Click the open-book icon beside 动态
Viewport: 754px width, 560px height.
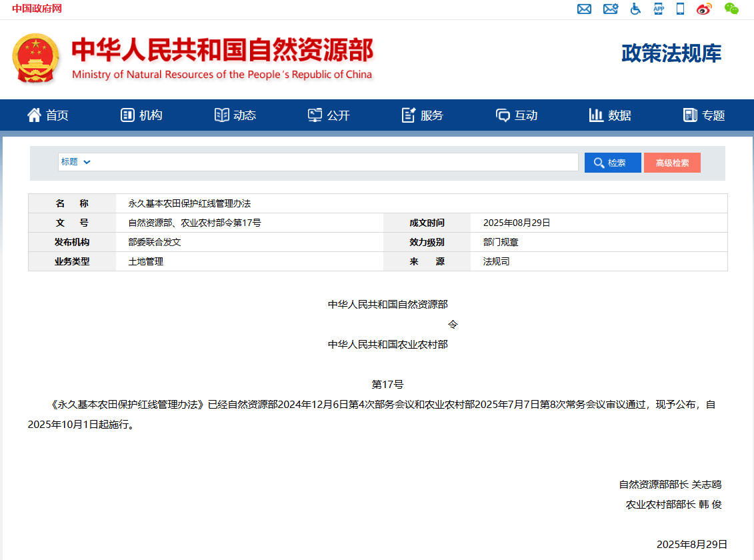tap(222, 115)
